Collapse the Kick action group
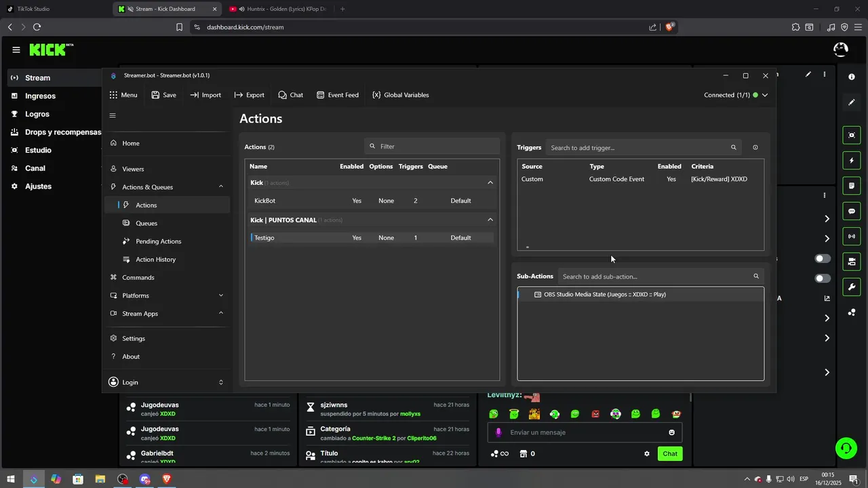This screenshot has width=868, height=488. pos(490,182)
